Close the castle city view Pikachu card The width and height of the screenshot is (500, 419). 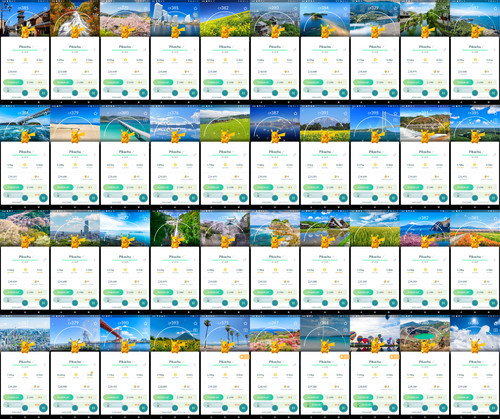pos(275,93)
